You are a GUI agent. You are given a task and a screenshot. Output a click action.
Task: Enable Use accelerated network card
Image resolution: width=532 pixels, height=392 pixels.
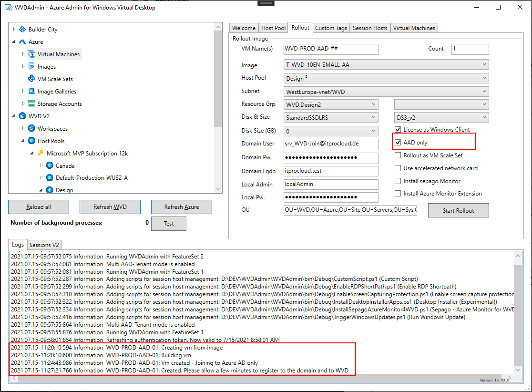[398, 168]
